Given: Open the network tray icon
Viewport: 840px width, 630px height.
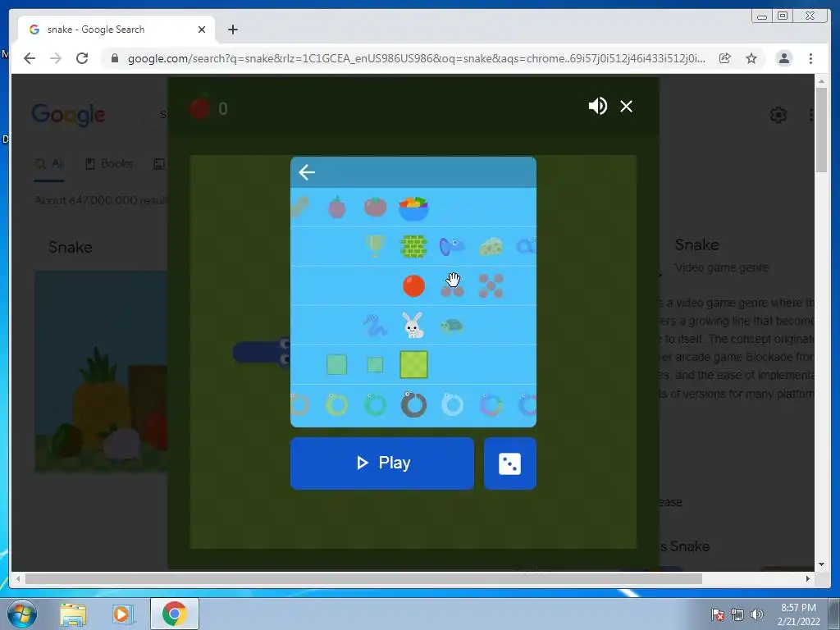Looking at the screenshot, I should [x=737, y=614].
